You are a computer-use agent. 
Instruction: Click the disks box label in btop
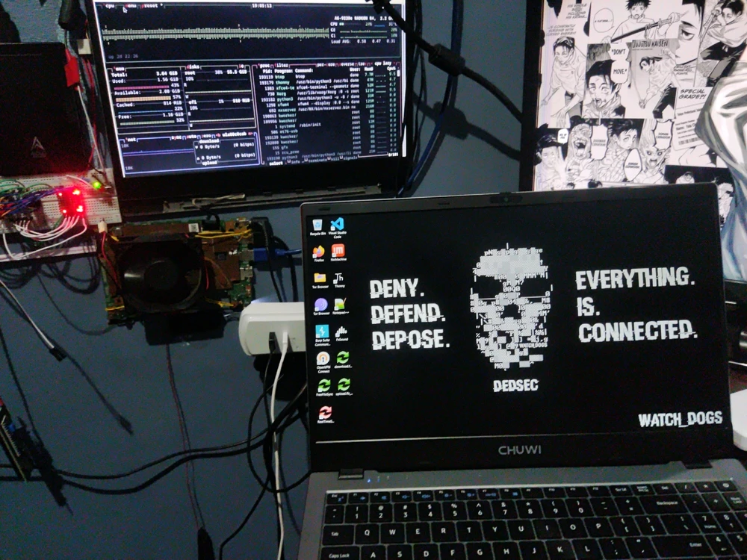pos(193,66)
